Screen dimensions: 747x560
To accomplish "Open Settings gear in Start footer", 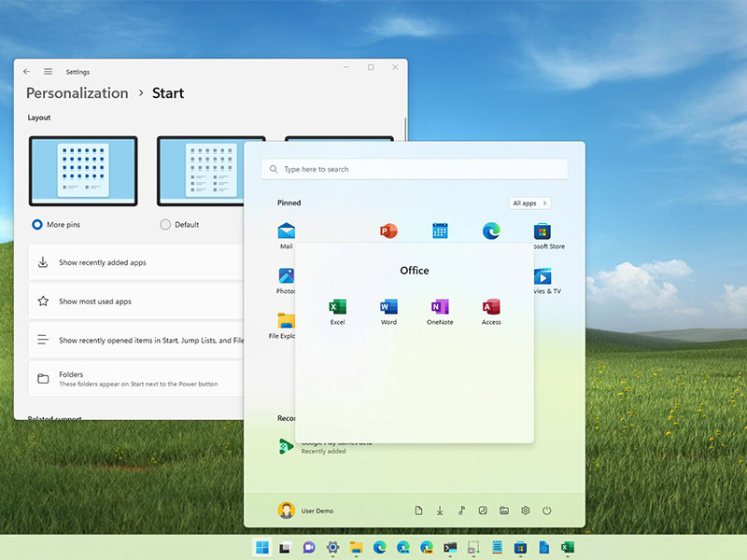I will coord(526,511).
